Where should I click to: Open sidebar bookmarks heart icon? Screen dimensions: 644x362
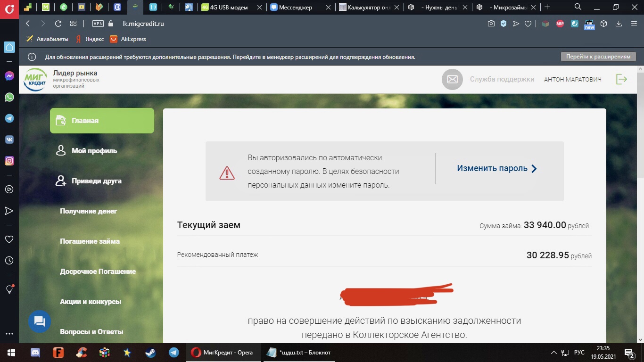9,239
